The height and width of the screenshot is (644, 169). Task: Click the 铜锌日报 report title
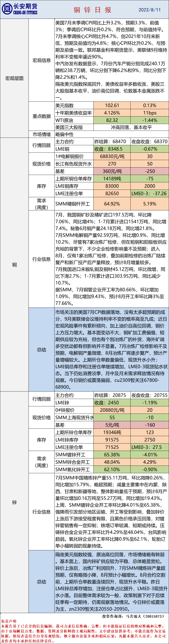92,10
